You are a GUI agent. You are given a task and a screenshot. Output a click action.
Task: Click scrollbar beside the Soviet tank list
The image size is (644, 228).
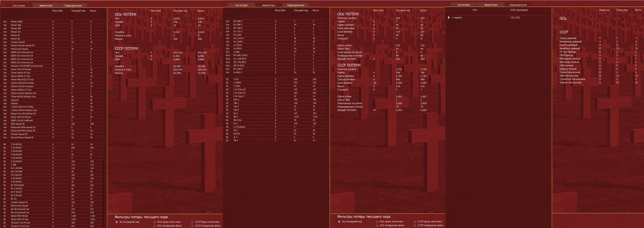[103, 193]
